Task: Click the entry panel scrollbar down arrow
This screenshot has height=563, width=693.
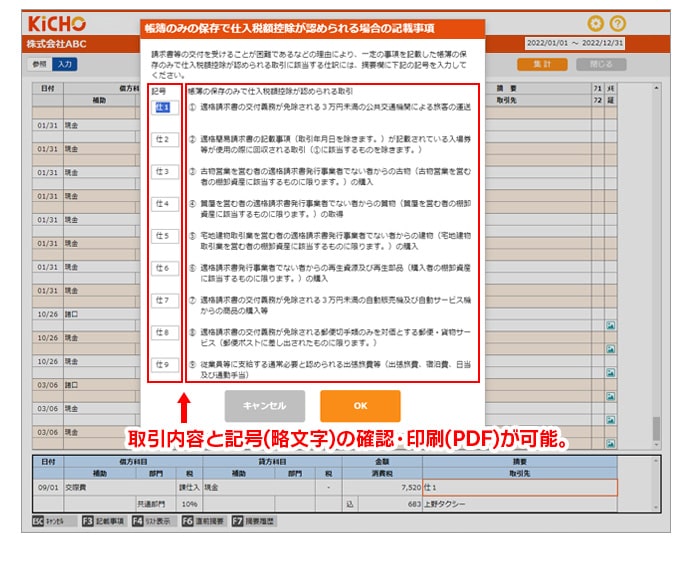Action: 656,507
